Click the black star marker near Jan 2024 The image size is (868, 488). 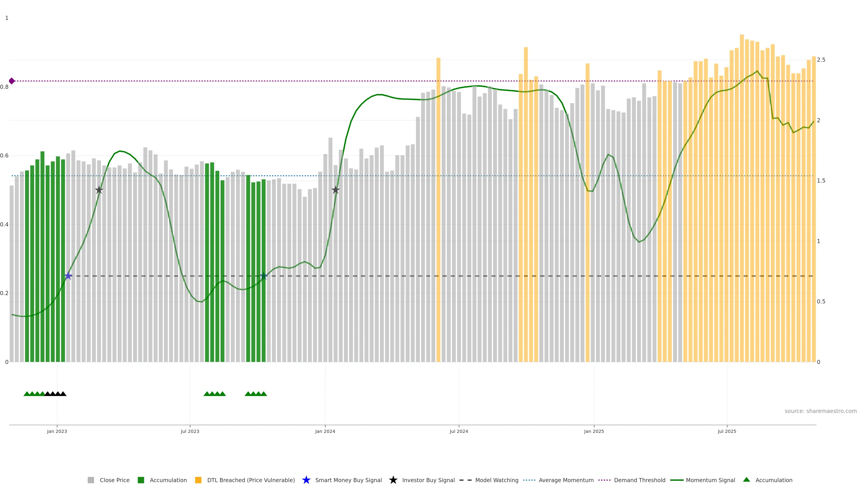pos(335,190)
